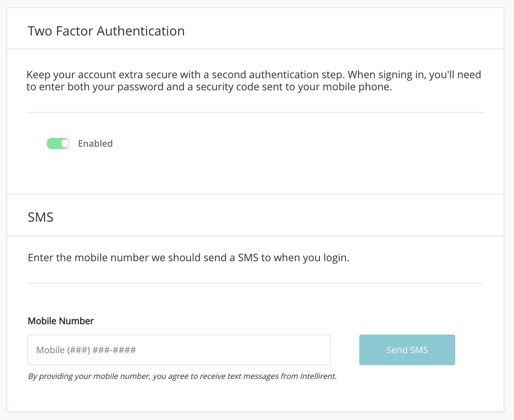Click the white knob of the Enabled switch
514x420 pixels.
point(65,143)
